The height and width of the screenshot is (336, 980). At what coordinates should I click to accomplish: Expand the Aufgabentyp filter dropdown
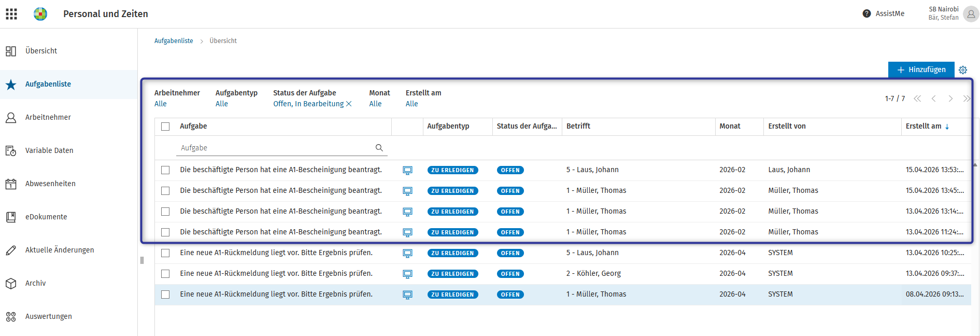222,104
